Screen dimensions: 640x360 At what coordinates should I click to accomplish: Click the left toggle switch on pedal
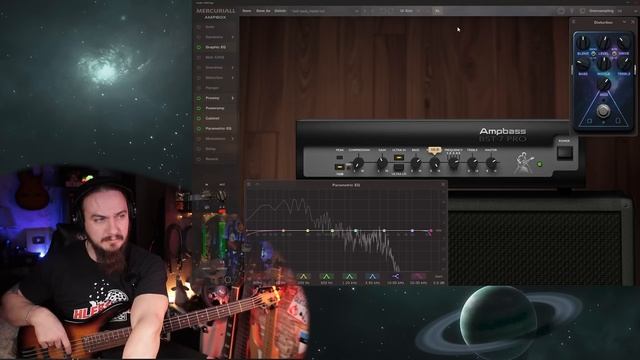coord(593,53)
